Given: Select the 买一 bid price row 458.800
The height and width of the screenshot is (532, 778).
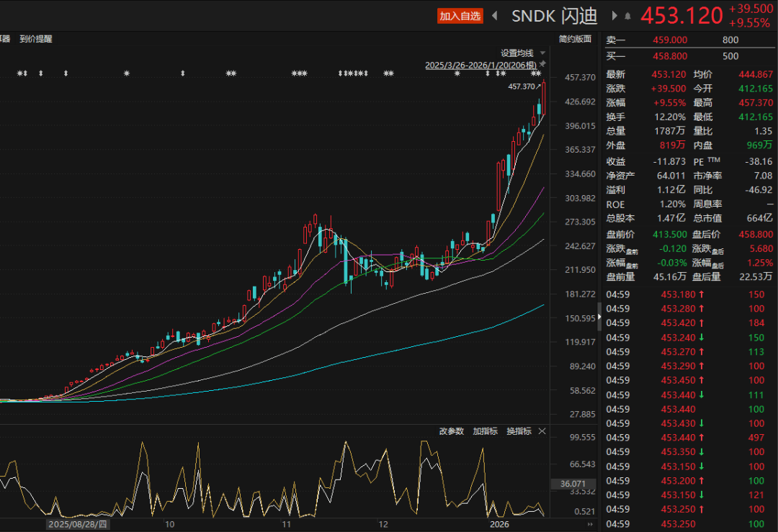Looking at the screenshot, I should [x=670, y=55].
